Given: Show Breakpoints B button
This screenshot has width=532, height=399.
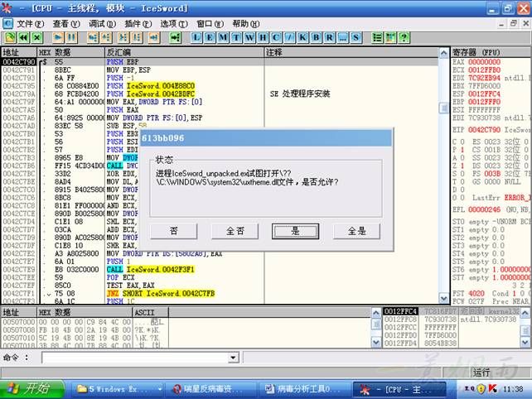Looking at the screenshot, I should click(316, 37).
